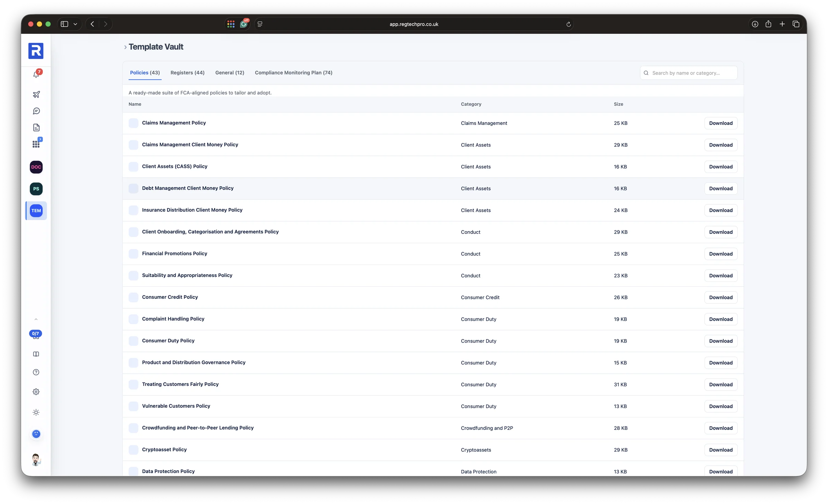The image size is (828, 504).
Task: Open a new tab with plus icon
Action: [782, 24]
